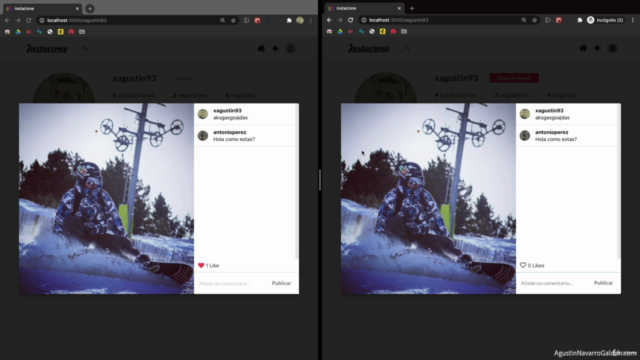Click the user profile avatar in left browser toolbar
Viewport: 640px width, 360px height.
click(x=300, y=20)
